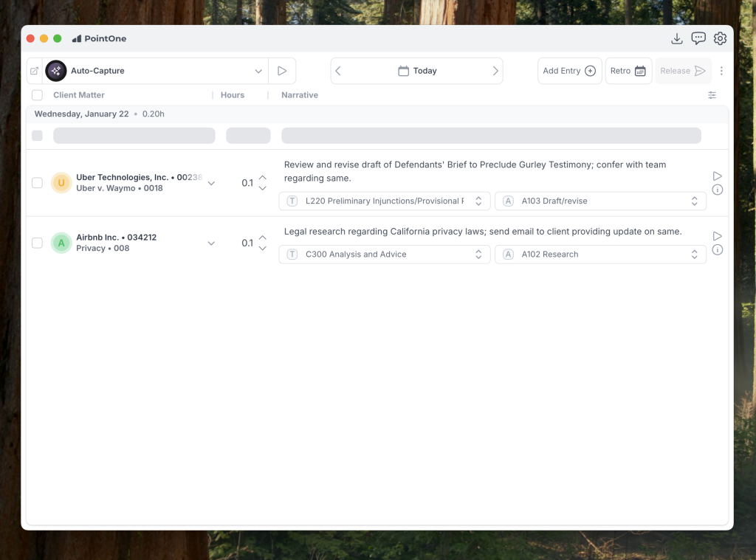Start timer with play button beside Auto-Capture
The width and height of the screenshot is (756, 560).
(281, 71)
